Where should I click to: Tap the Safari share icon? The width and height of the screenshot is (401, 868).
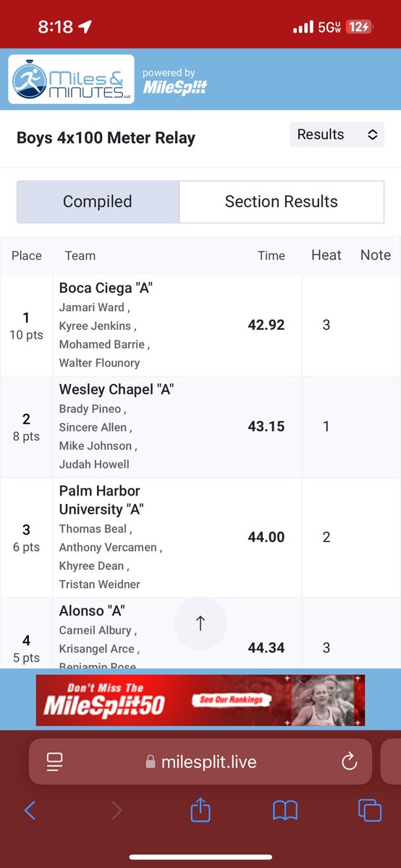click(200, 810)
